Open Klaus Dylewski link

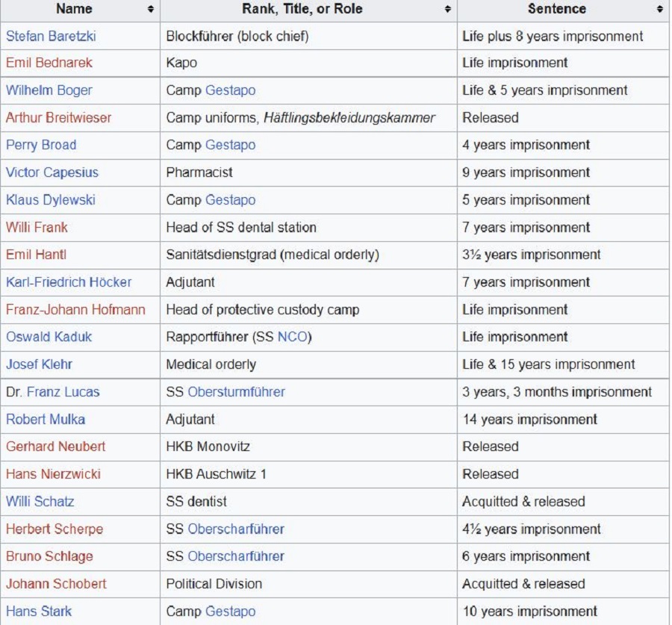tap(51, 200)
